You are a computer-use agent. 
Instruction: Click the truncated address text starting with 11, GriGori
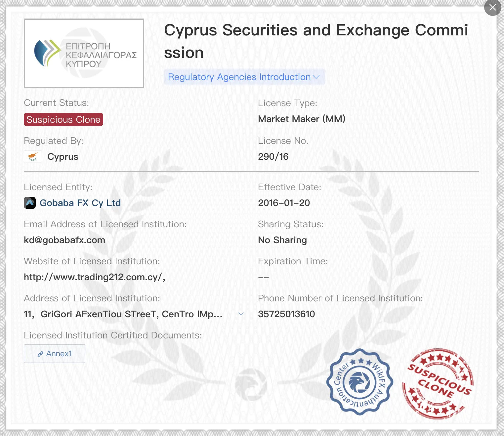[123, 314]
